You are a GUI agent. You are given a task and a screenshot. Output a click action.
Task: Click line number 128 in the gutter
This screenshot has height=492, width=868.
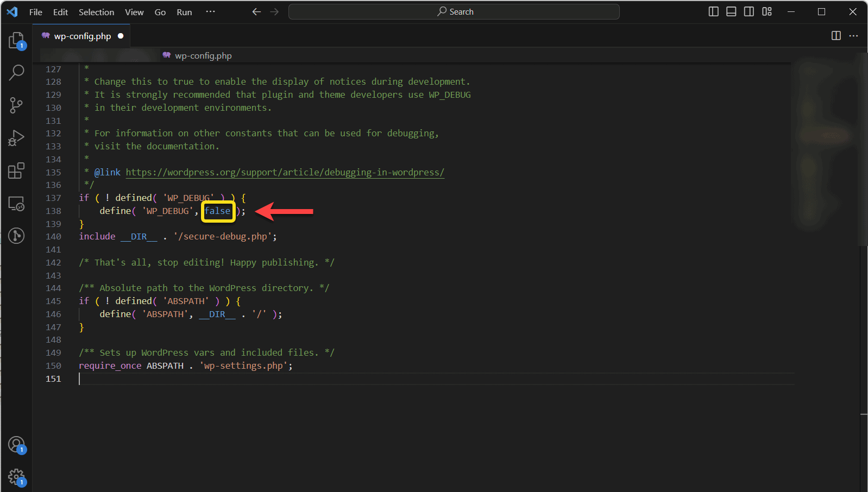[x=53, y=81]
